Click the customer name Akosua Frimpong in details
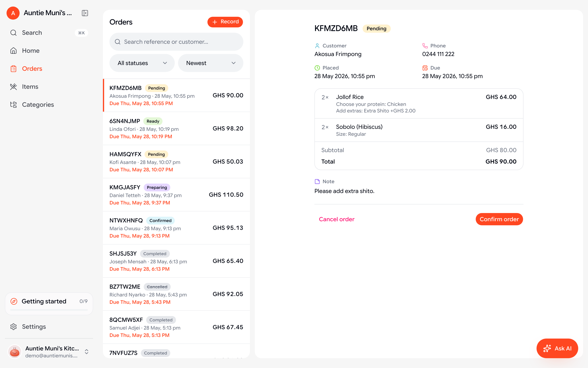 point(338,54)
